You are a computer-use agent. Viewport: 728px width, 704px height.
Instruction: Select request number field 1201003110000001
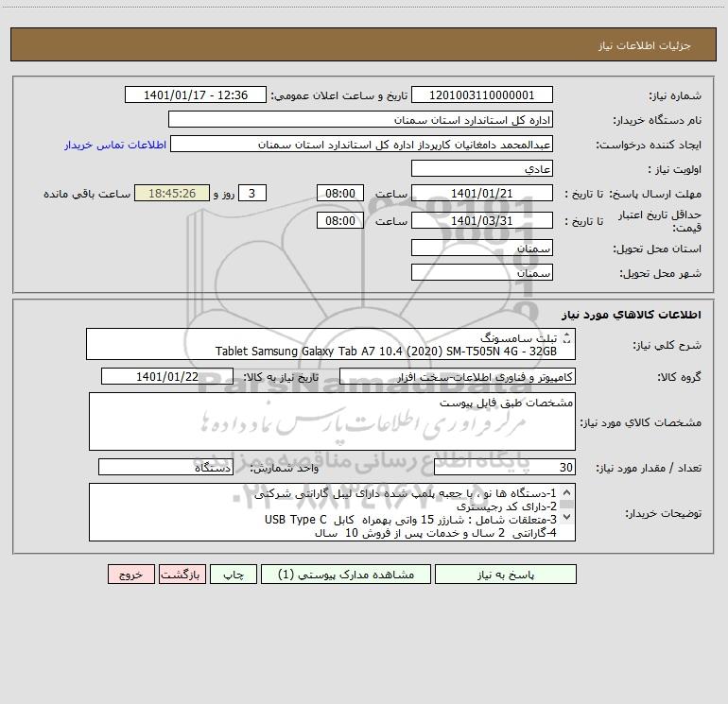(x=482, y=94)
